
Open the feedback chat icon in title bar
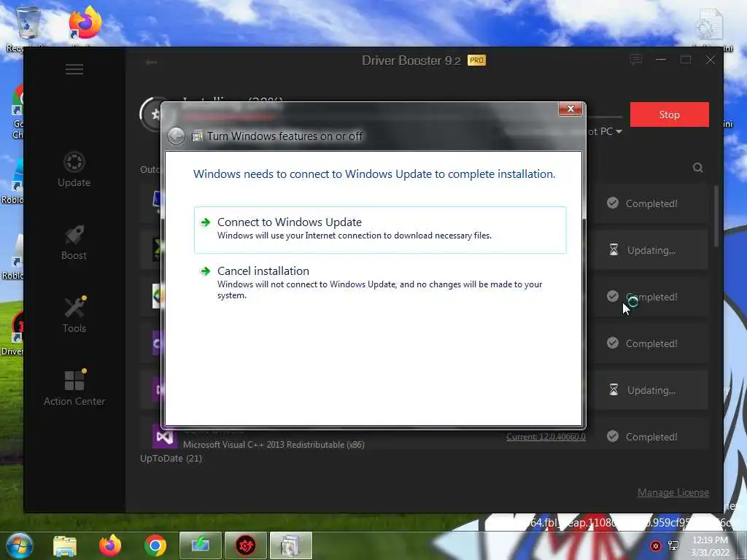(636, 60)
